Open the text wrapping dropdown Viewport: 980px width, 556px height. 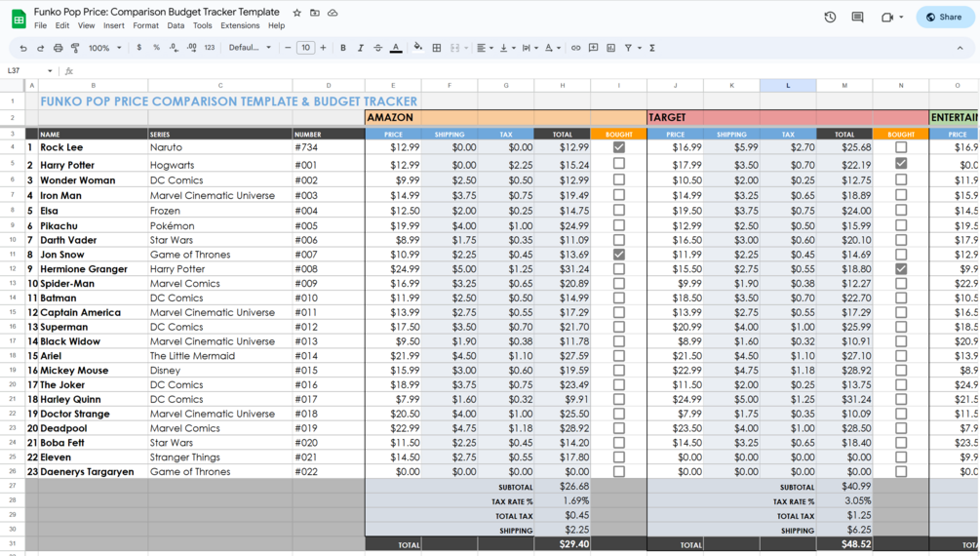529,48
